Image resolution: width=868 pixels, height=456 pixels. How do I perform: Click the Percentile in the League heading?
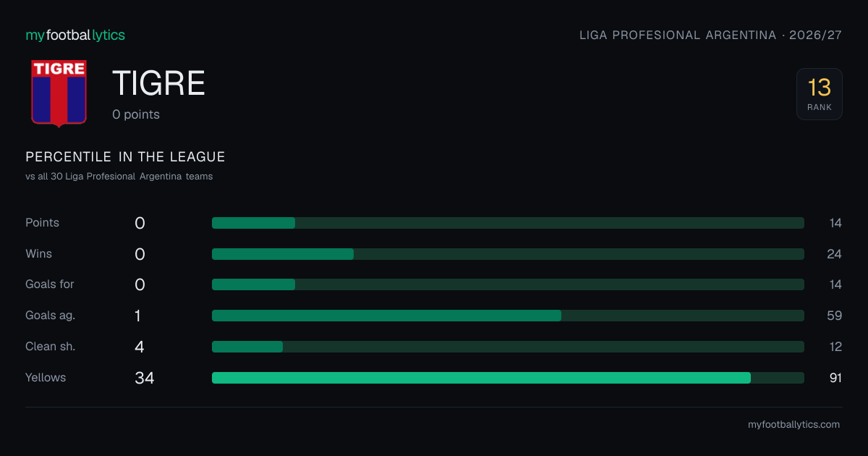coord(125,157)
